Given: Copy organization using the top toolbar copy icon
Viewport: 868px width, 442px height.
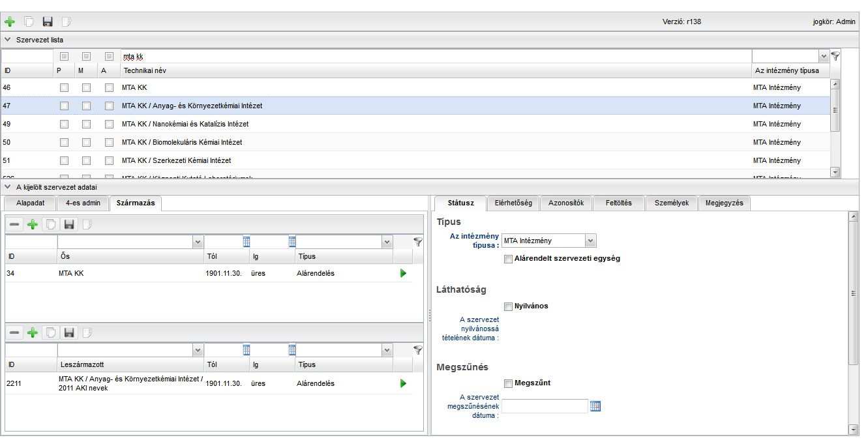Looking at the screenshot, I should 29,22.
